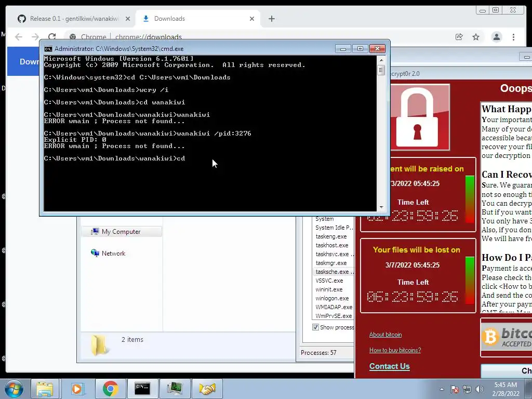The image size is (532, 399).
Task: Select WMIADAP.exe in process list
Action: click(x=334, y=307)
